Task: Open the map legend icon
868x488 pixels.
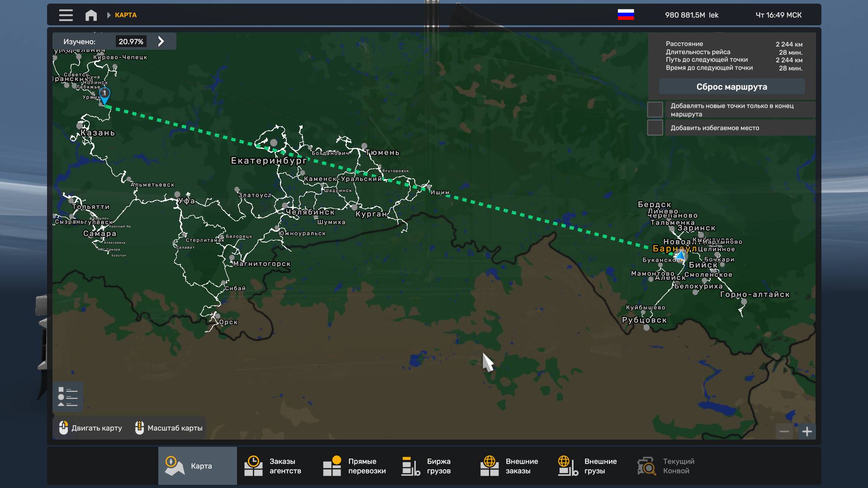Action: pyautogui.click(x=68, y=397)
